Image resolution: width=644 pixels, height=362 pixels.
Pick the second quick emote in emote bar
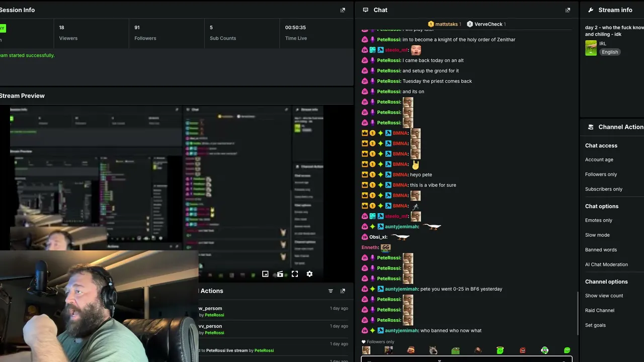coord(388,350)
